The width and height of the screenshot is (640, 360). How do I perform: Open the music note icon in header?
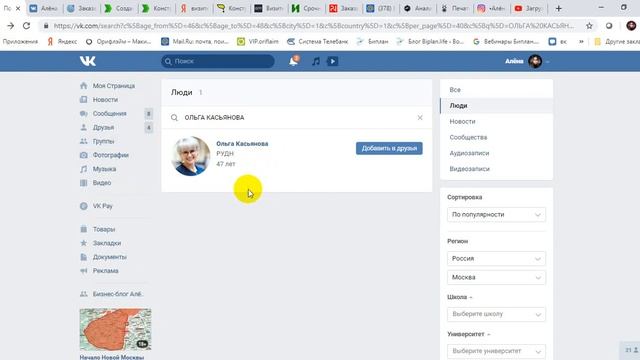click(316, 61)
